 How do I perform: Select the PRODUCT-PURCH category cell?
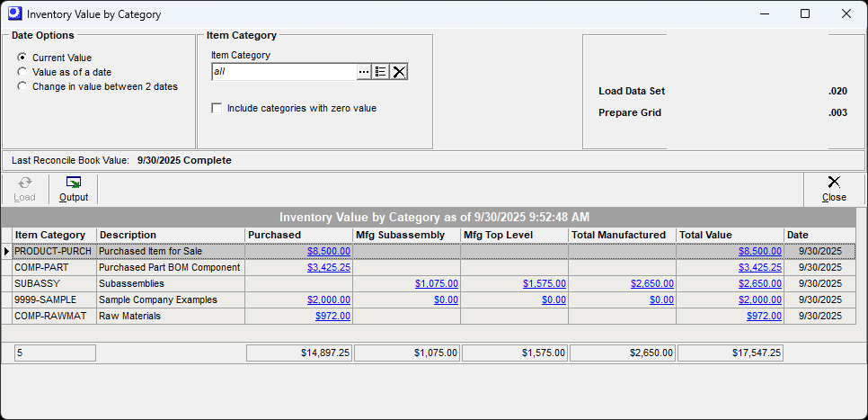coord(54,251)
